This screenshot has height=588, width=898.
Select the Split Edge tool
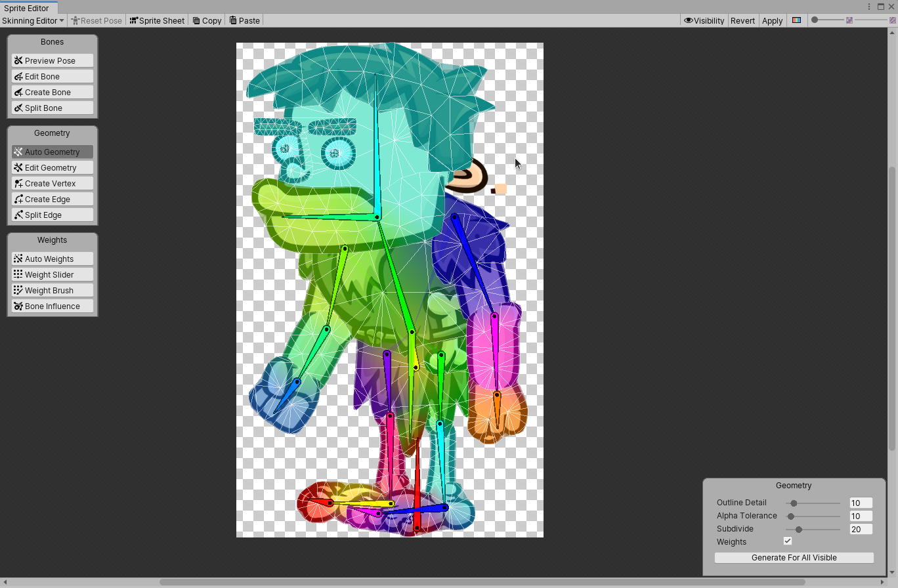[x=52, y=215]
